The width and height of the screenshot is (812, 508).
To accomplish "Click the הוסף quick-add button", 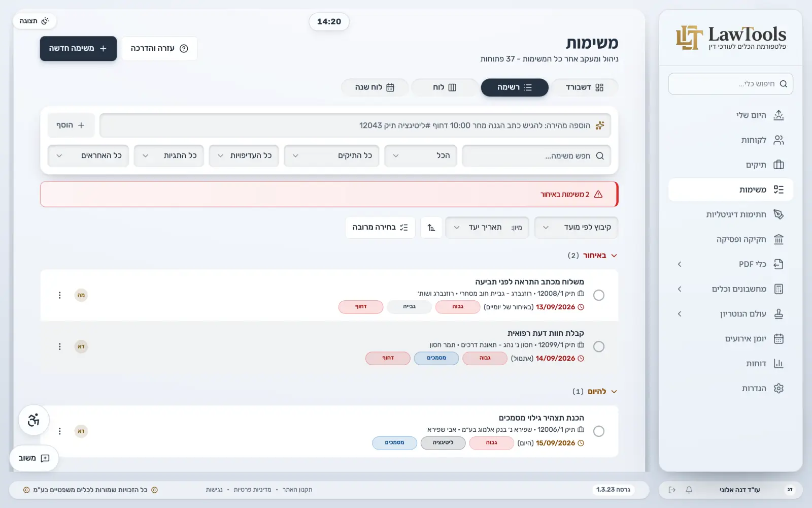I will 71,125.
